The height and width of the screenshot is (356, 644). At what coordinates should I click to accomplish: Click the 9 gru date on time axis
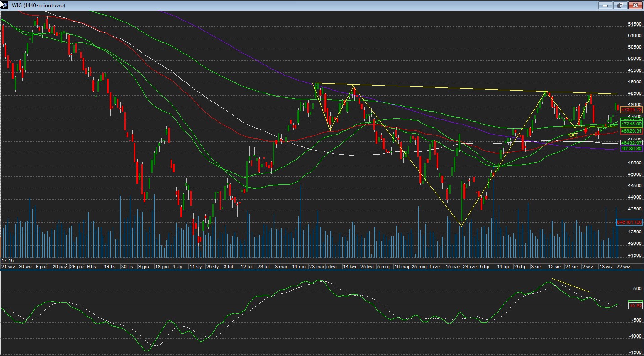[x=143, y=266]
